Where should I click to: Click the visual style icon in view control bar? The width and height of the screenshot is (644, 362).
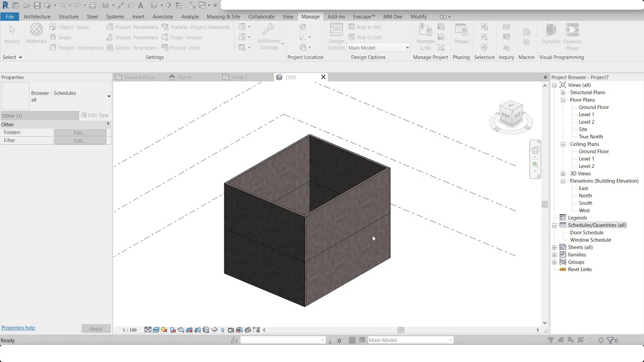click(x=156, y=330)
